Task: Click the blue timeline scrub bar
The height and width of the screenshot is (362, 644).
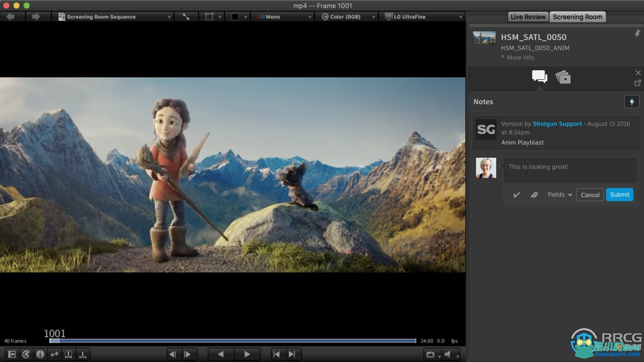Action: click(233, 341)
